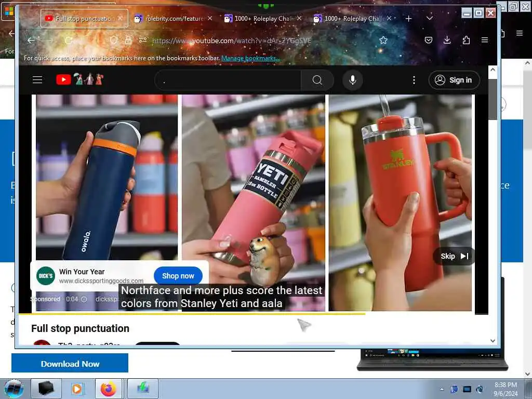Open the Windows Start orb
Screen dimensions: 532x399
(x=14, y=389)
